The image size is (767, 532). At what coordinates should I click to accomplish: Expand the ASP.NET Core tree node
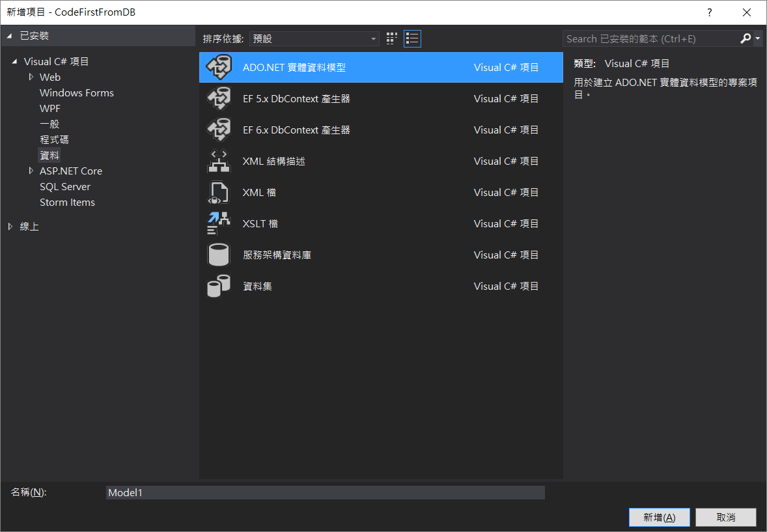(x=31, y=171)
